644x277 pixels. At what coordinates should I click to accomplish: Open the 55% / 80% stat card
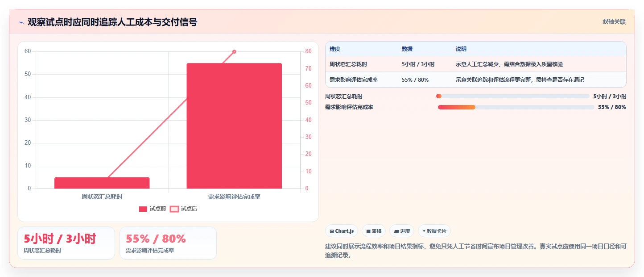[168, 243]
